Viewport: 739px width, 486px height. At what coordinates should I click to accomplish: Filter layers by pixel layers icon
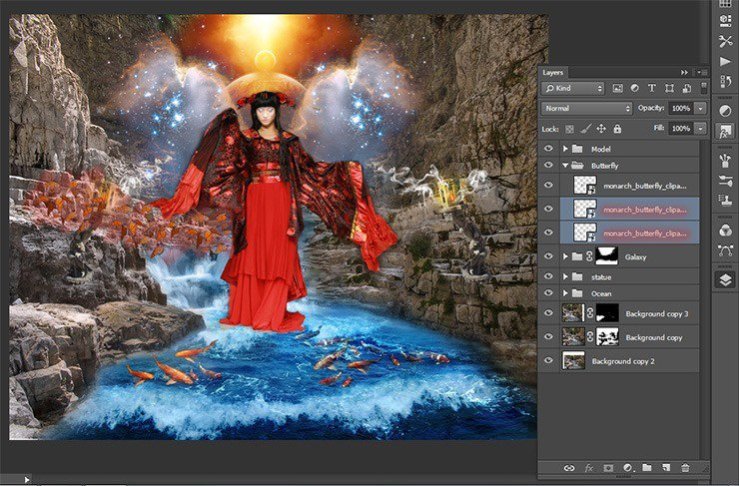click(x=617, y=88)
